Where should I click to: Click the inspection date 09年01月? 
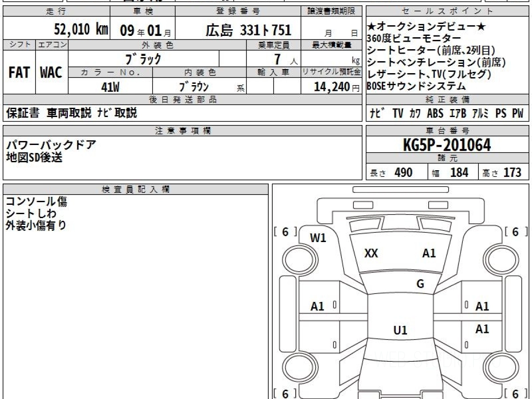(145, 30)
